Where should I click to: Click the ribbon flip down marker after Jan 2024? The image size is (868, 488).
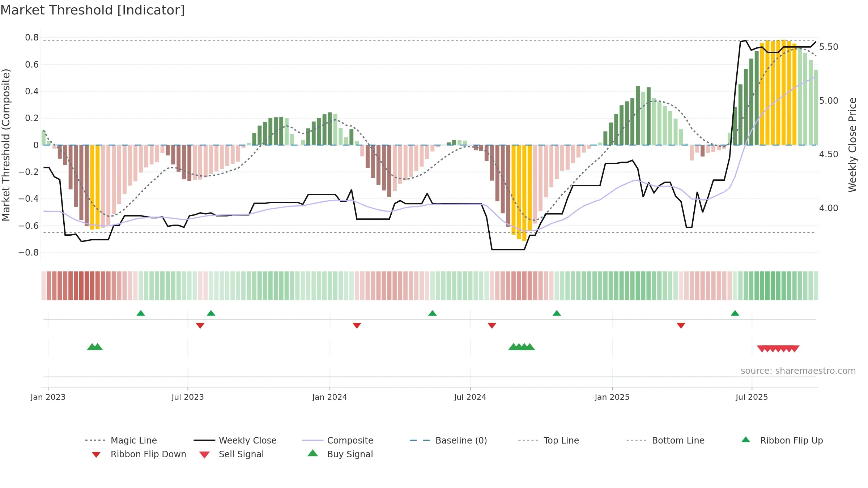point(357,326)
